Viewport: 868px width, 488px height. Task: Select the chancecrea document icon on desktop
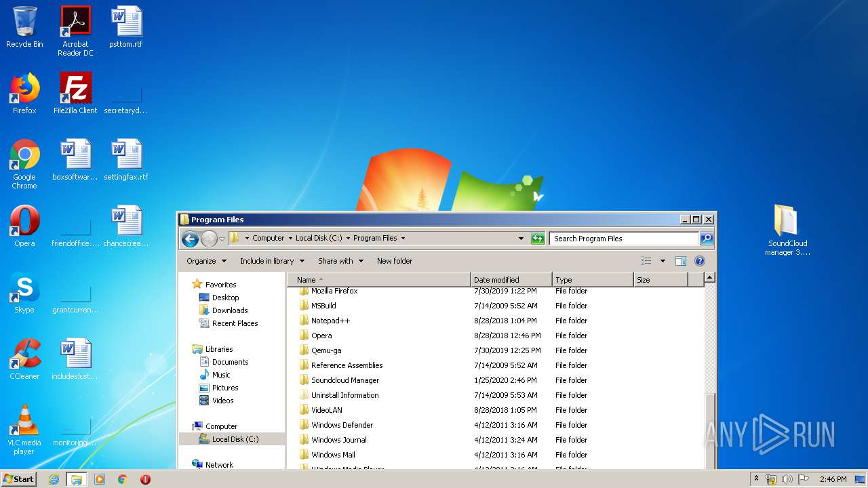(x=126, y=226)
